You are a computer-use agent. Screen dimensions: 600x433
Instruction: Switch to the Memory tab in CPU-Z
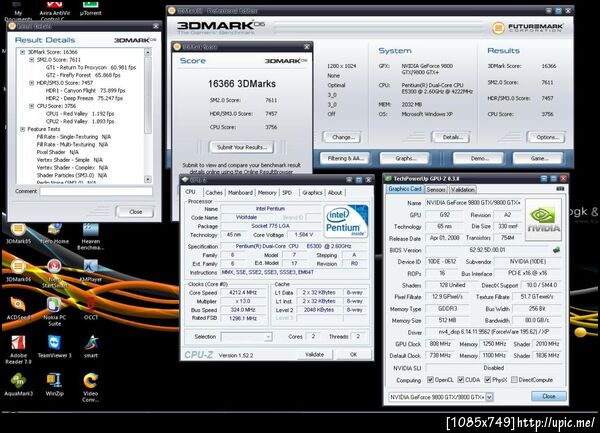point(267,192)
